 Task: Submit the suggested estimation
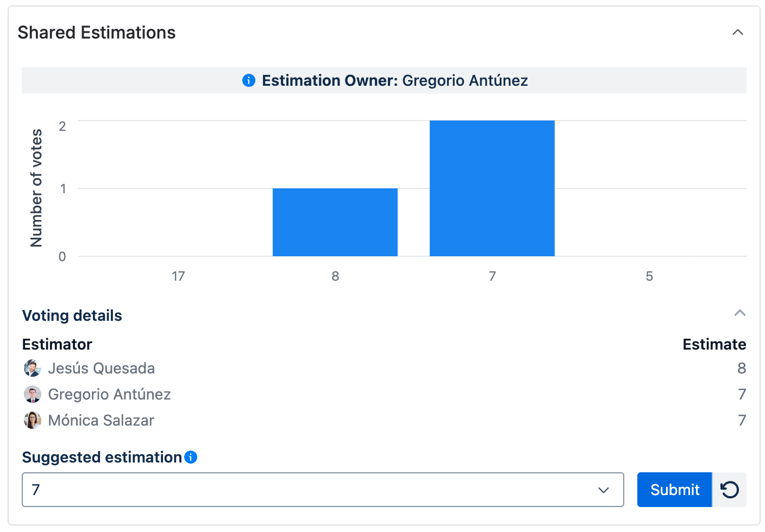[674, 489]
